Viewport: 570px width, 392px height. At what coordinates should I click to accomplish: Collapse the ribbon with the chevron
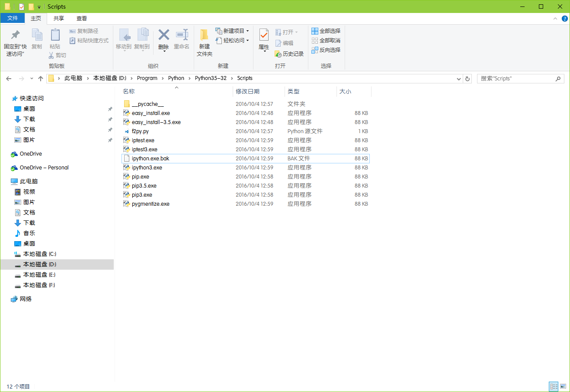click(555, 19)
